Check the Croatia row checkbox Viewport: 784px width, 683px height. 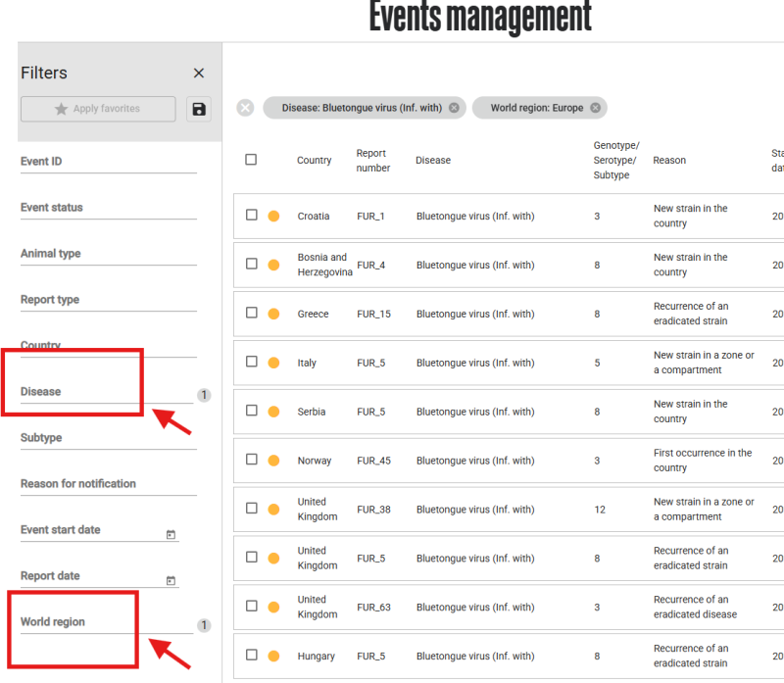pos(251,216)
